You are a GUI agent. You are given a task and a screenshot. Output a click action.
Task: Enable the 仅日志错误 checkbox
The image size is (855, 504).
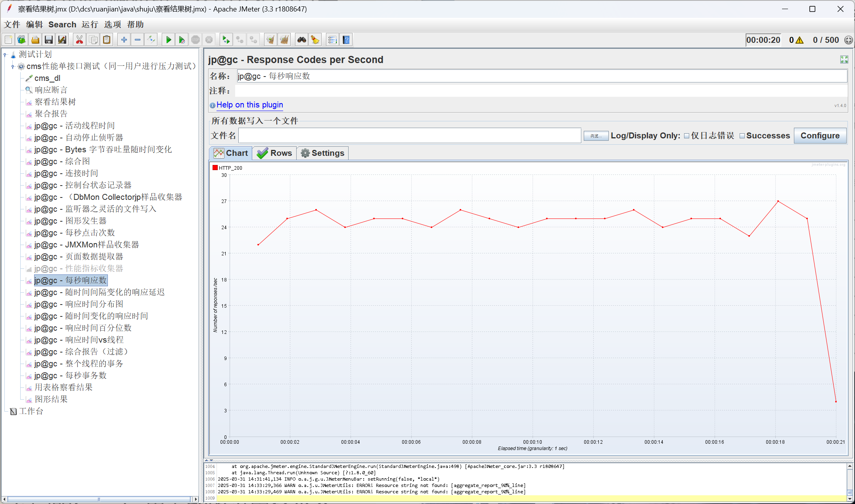click(687, 136)
